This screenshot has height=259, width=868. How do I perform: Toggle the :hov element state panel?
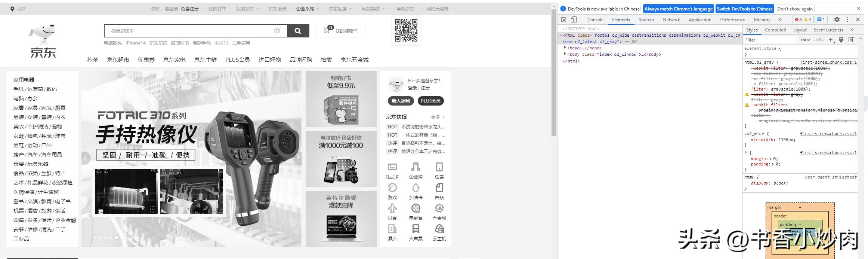click(805, 40)
